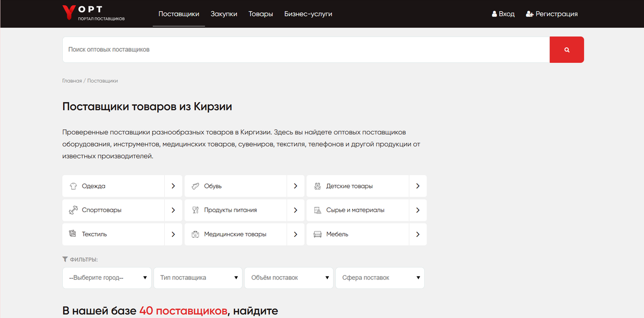Focus the Поиск оптовых поставщиков search field
The width and height of the screenshot is (644, 318).
point(306,49)
